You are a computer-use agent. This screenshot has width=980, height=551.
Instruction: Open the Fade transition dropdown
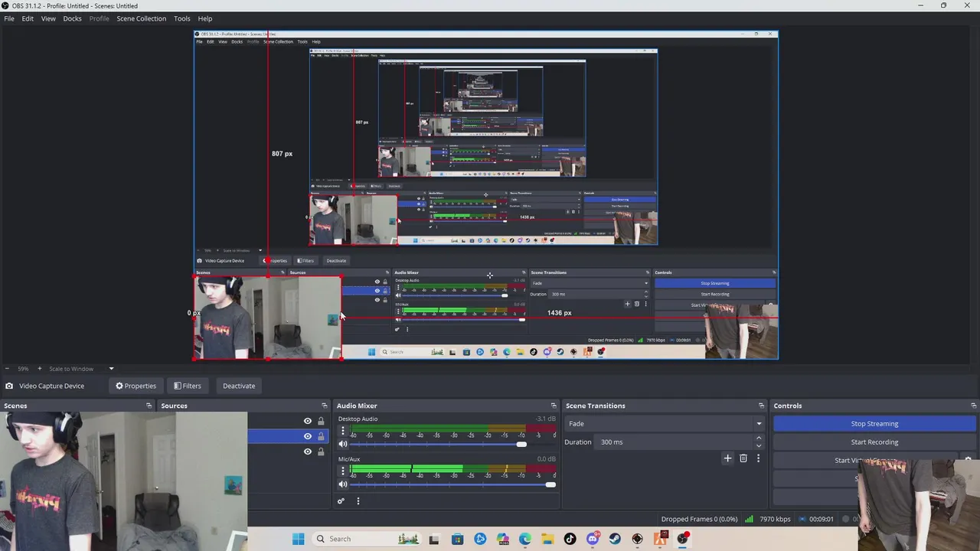tap(663, 423)
